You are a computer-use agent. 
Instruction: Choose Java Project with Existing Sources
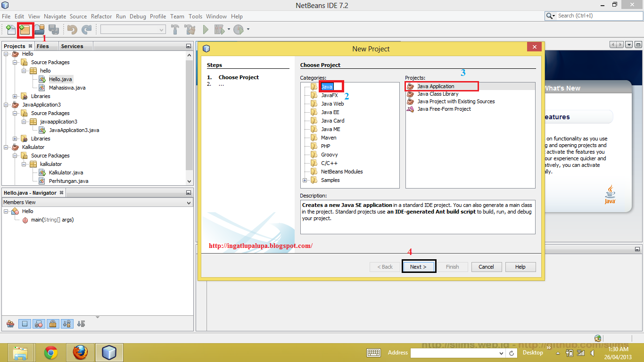pyautogui.click(x=456, y=101)
